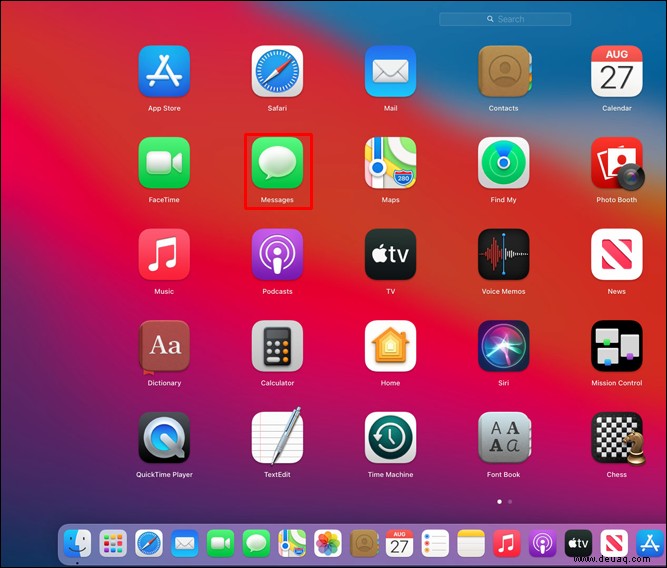Open Contacts from the Dock
The height and width of the screenshot is (568, 667).
pos(364,543)
